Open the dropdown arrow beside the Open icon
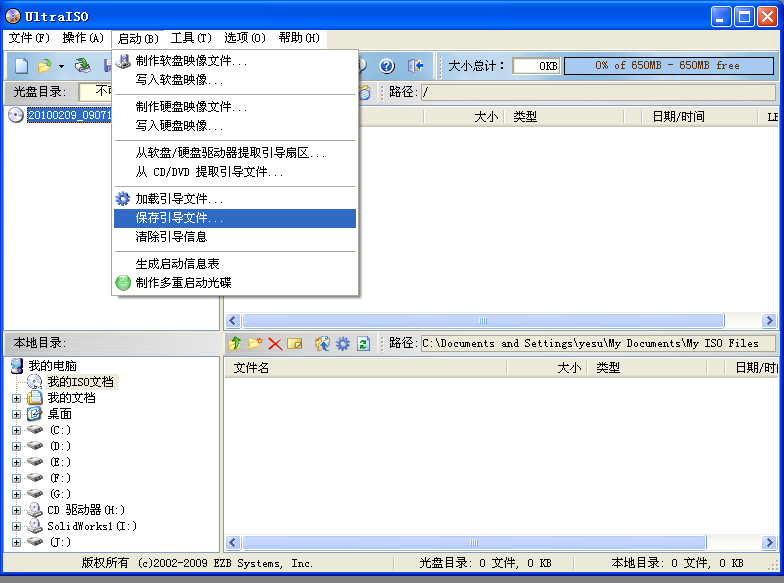The image size is (784, 583). 61,66
